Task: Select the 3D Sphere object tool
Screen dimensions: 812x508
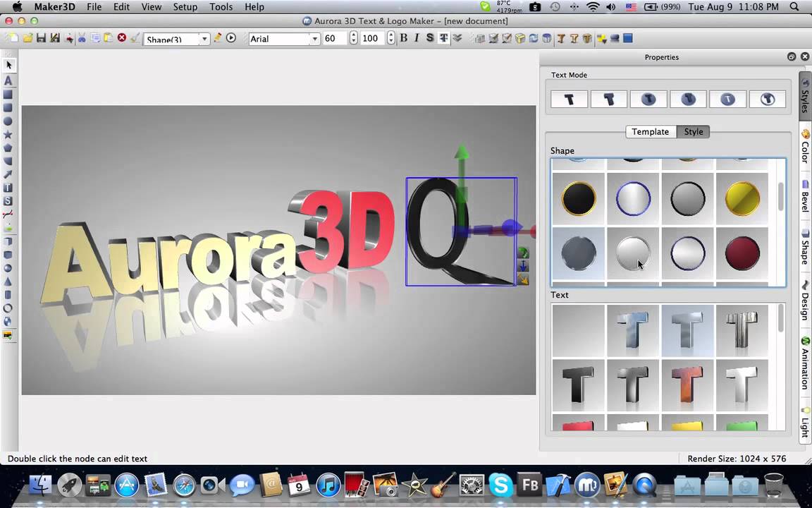Action: [8, 268]
